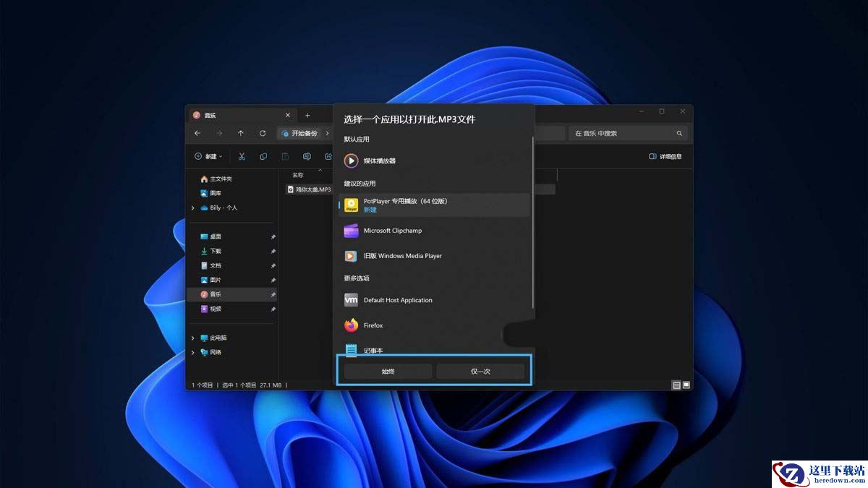Click the 始终 (Always) button
This screenshot has height=488, width=868.
pos(388,371)
